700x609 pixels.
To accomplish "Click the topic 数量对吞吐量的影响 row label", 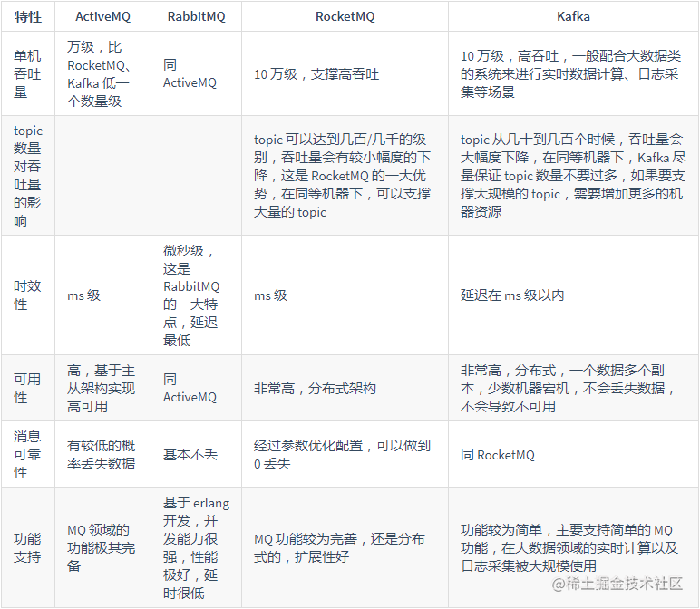I will coord(28,175).
